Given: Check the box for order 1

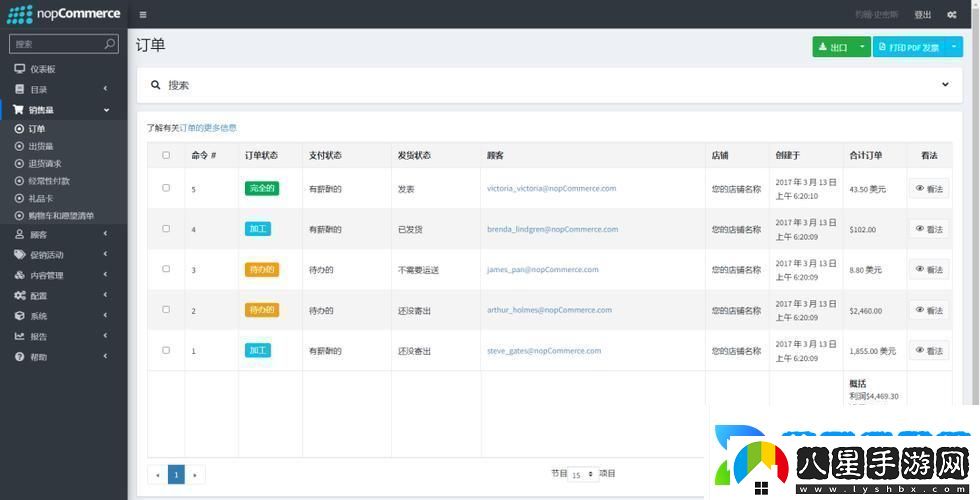Looking at the screenshot, I should pos(166,350).
